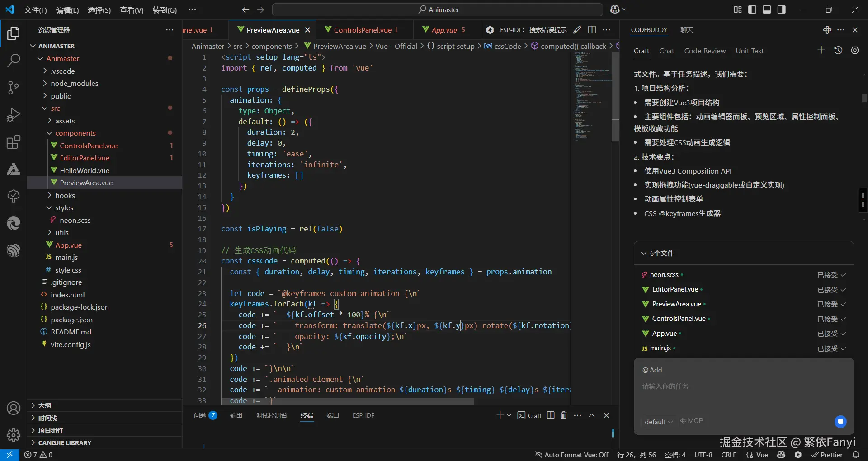868x461 pixels.
Task: Switch to Code Review tab
Action: pos(705,51)
